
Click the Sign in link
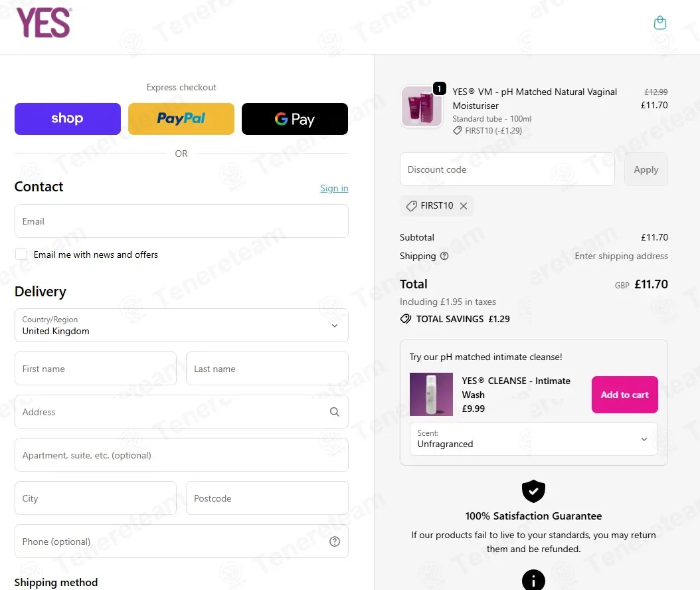coord(334,189)
